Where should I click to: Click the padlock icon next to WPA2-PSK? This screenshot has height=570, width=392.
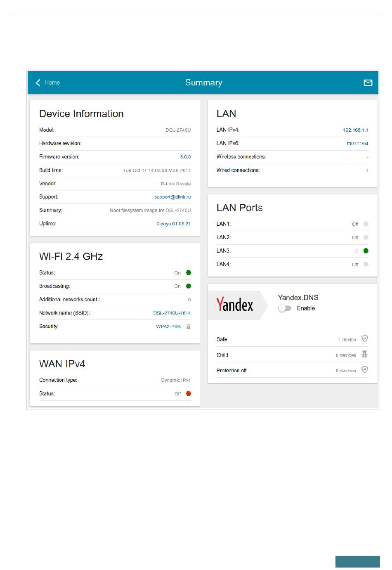click(188, 326)
